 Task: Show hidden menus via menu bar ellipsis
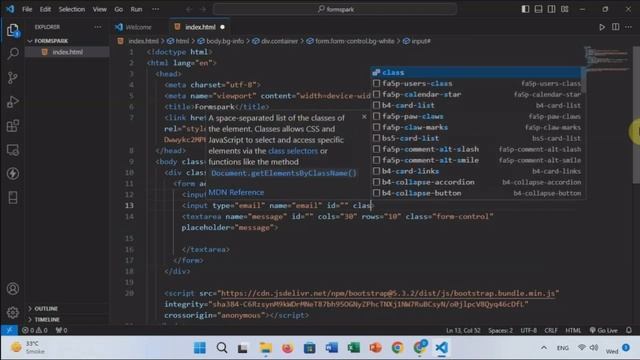pyautogui.click(x=156, y=9)
